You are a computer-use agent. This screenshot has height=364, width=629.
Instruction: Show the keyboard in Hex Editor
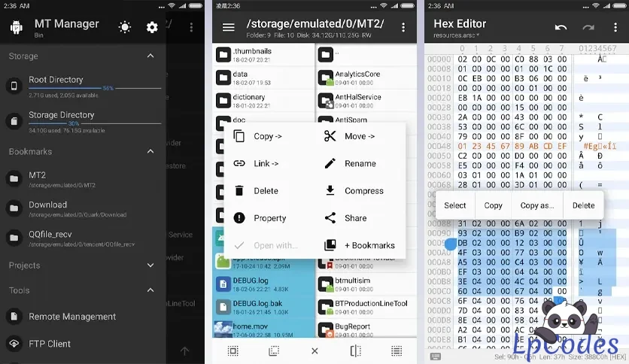pos(436,356)
